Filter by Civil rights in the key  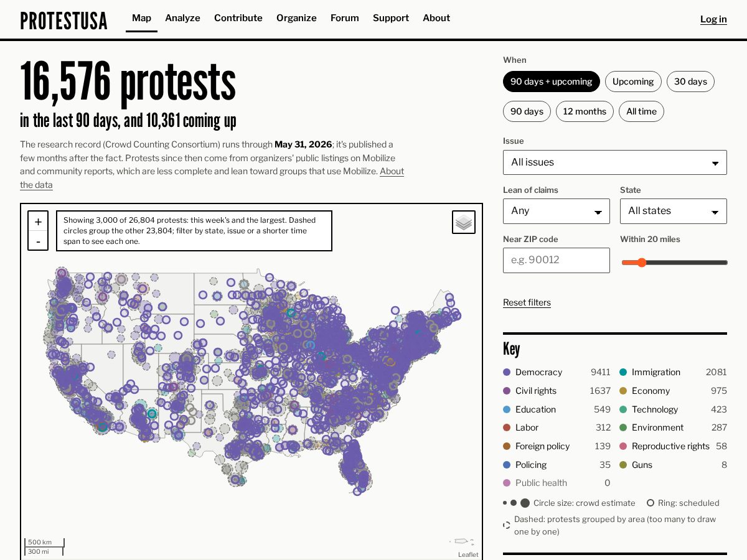coord(557,391)
